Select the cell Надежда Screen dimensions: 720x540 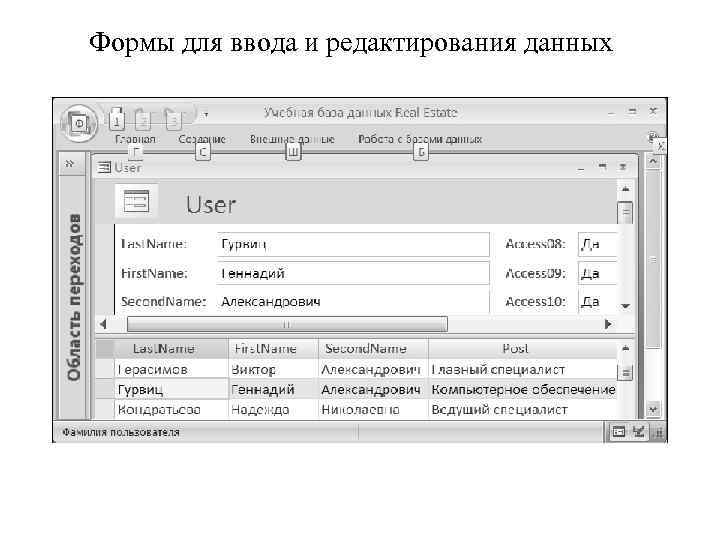[x=273, y=409]
